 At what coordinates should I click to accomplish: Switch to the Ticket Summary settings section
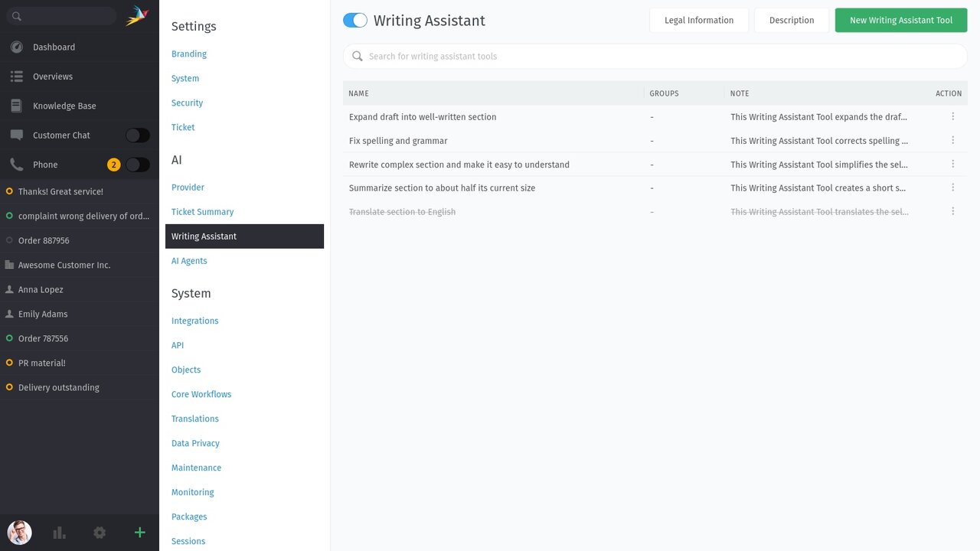[202, 211]
